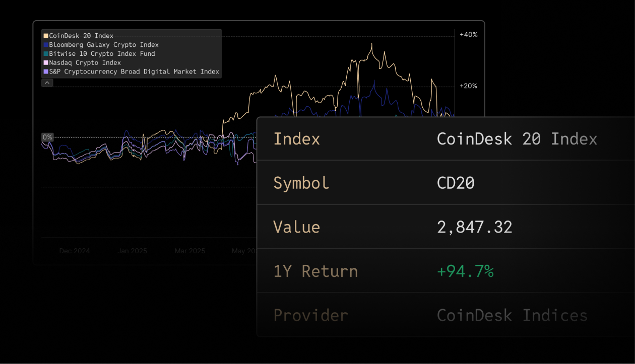Click the Jan 2025 x-axis label
Screen dimensions: 635x364
coord(132,251)
